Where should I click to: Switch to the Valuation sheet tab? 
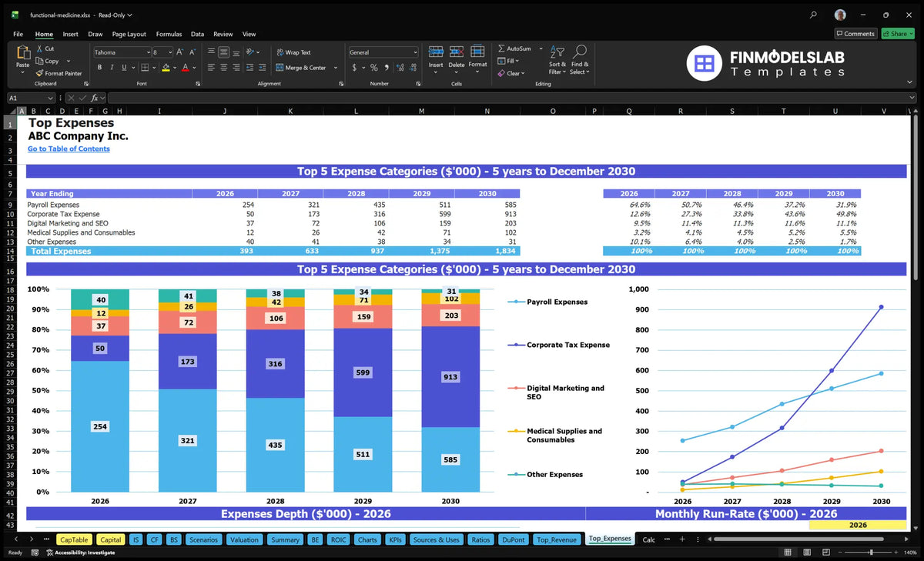tap(245, 539)
